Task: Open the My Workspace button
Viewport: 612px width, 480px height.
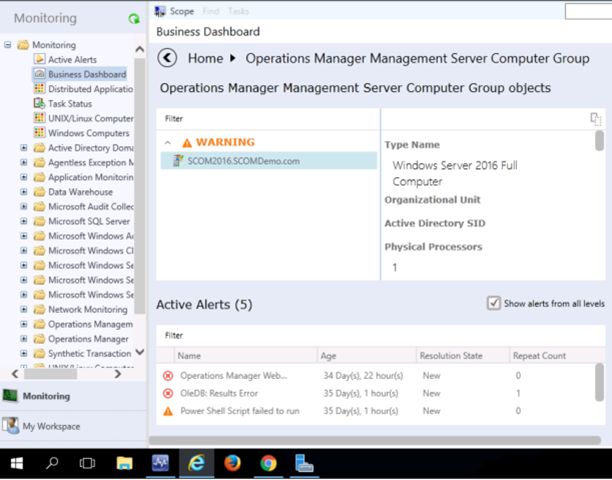Action: [x=73, y=426]
